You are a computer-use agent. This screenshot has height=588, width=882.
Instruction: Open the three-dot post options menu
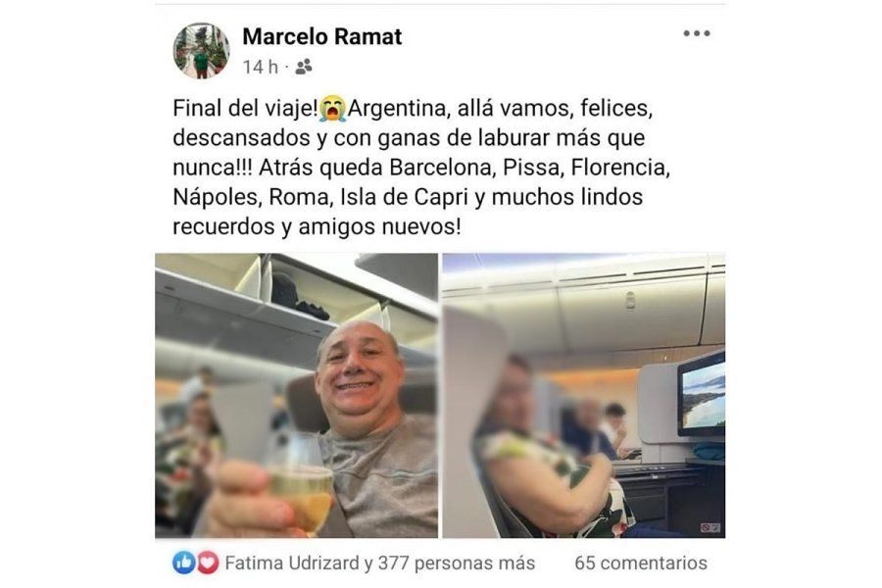click(x=697, y=33)
